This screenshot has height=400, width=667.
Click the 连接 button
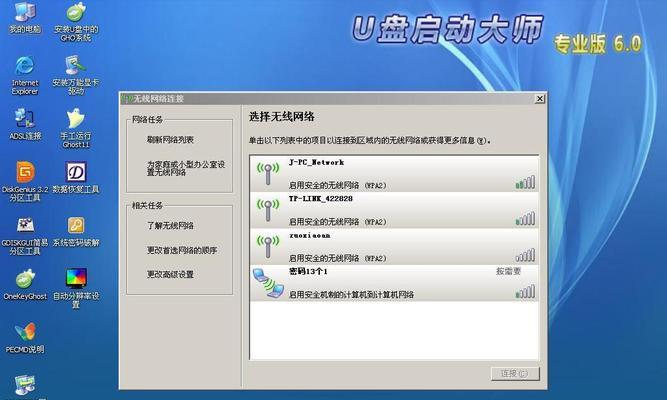point(515,374)
